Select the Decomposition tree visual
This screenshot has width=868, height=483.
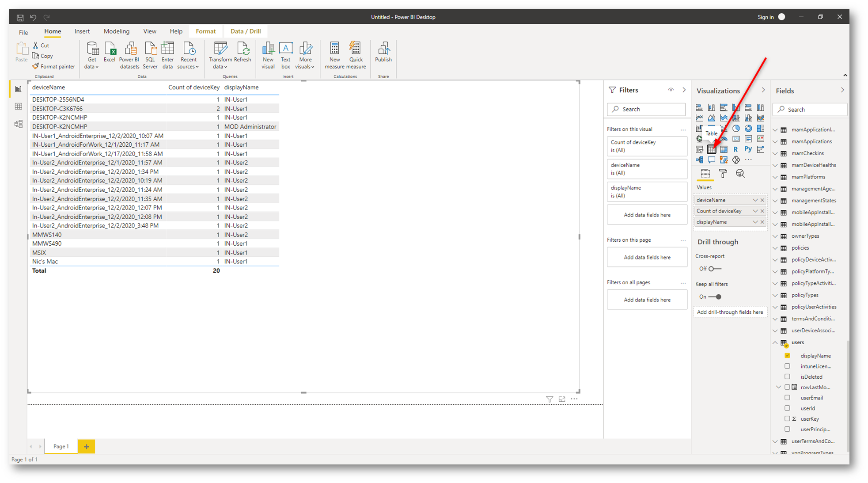[x=699, y=160]
